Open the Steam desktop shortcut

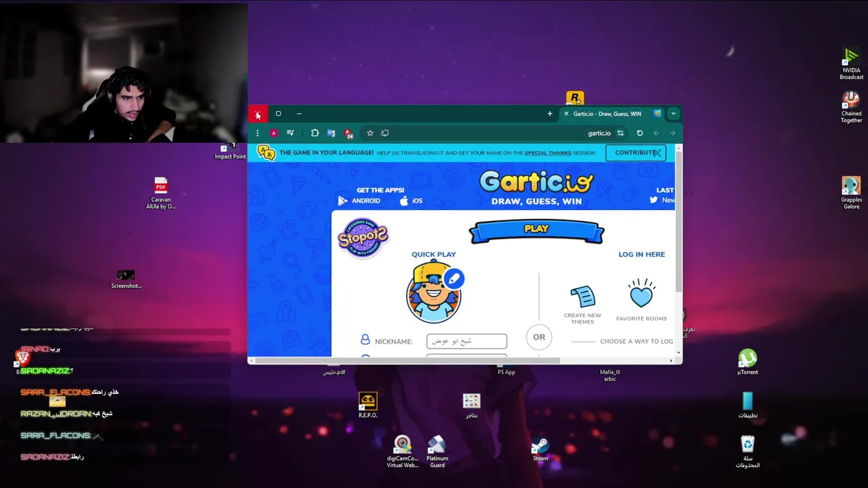(540, 449)
